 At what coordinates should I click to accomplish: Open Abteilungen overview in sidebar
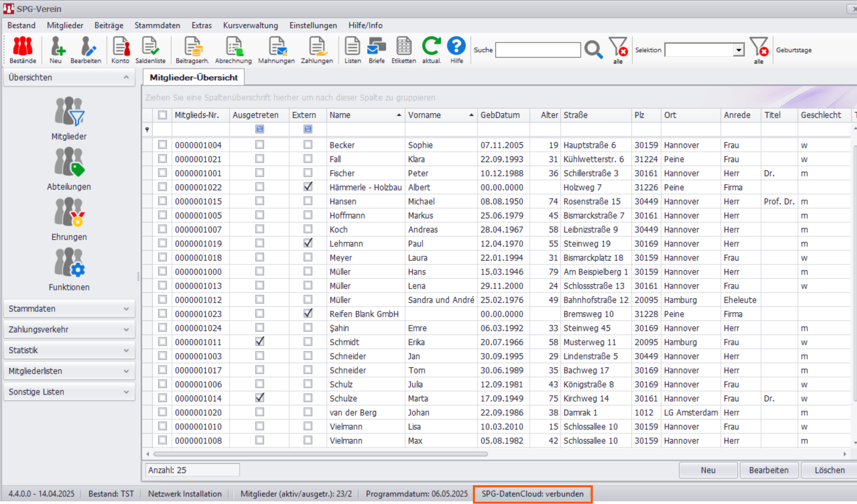click(69, 169)
